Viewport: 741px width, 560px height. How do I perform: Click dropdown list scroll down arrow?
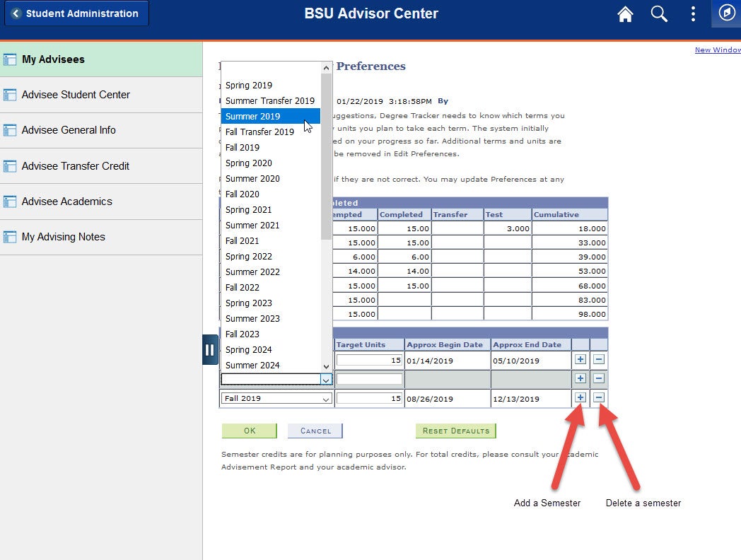click(326, 366)
